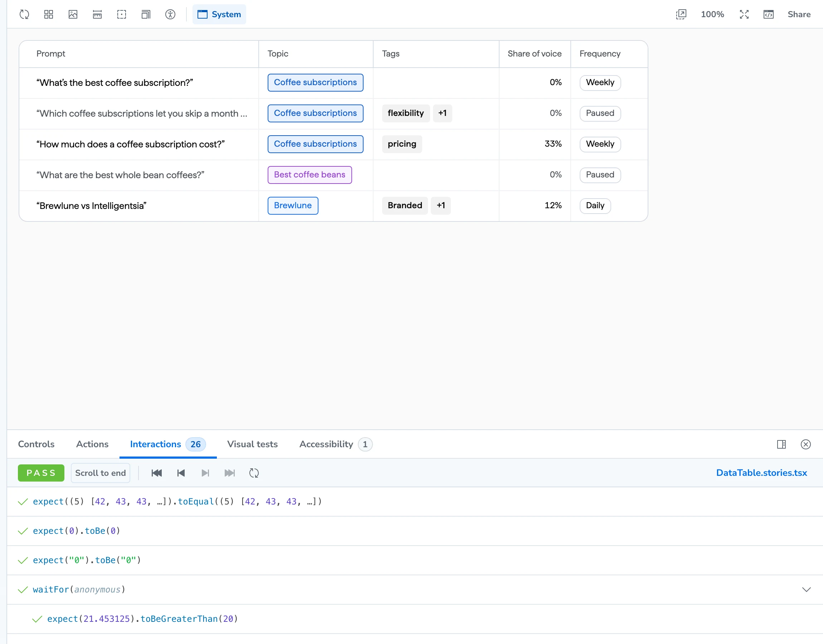Collapse the waitFor(anonymous) step chevron
This screenshot has height=644, width=823.
(807, 590)
